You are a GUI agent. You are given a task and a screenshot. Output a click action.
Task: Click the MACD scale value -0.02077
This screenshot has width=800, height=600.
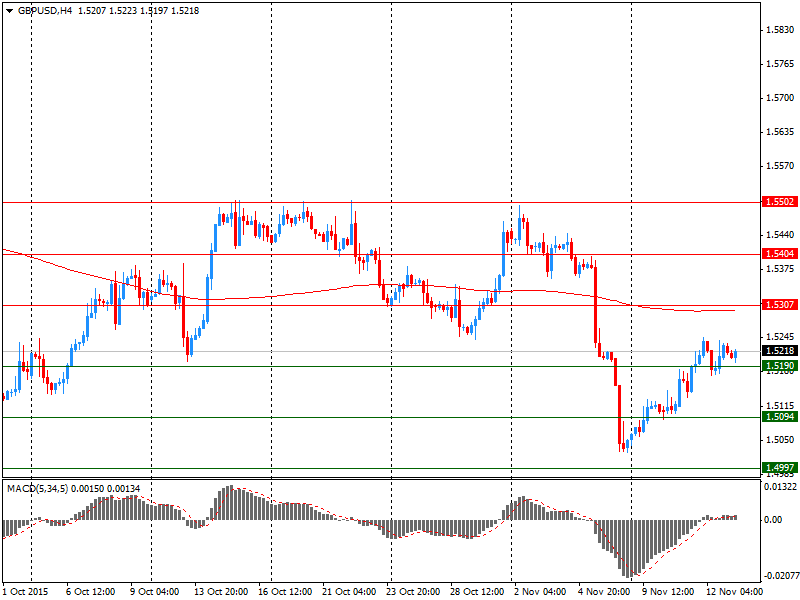coord(780,576)
